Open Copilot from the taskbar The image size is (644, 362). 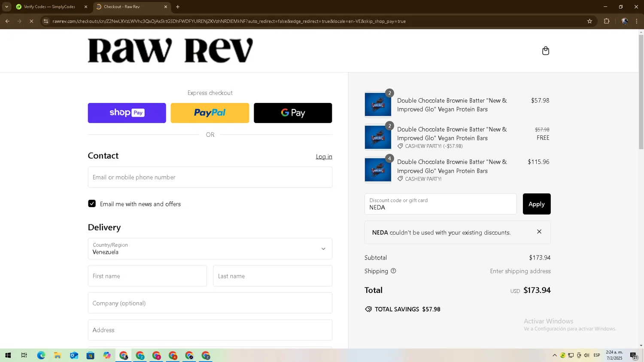coord(107,356)
